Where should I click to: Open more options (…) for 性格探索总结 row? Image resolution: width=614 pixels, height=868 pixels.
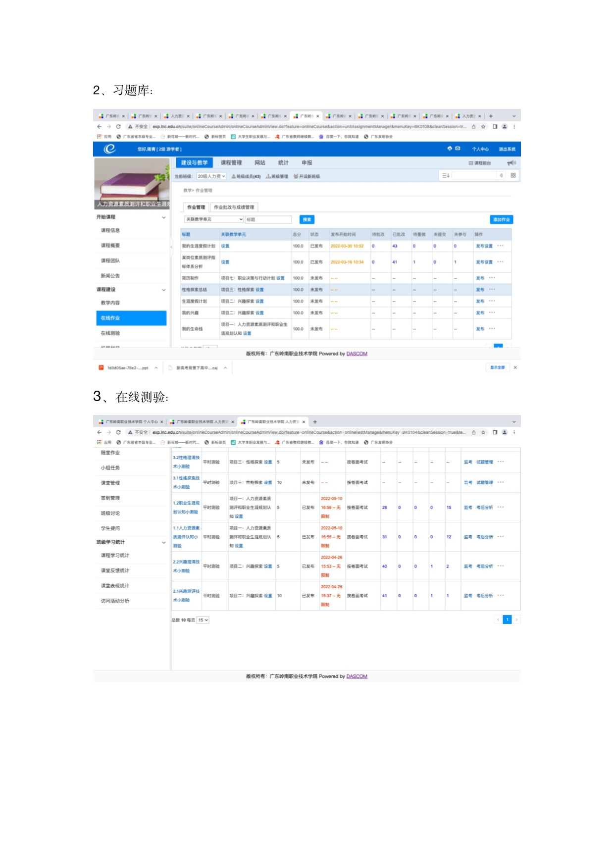coord(492,290)
